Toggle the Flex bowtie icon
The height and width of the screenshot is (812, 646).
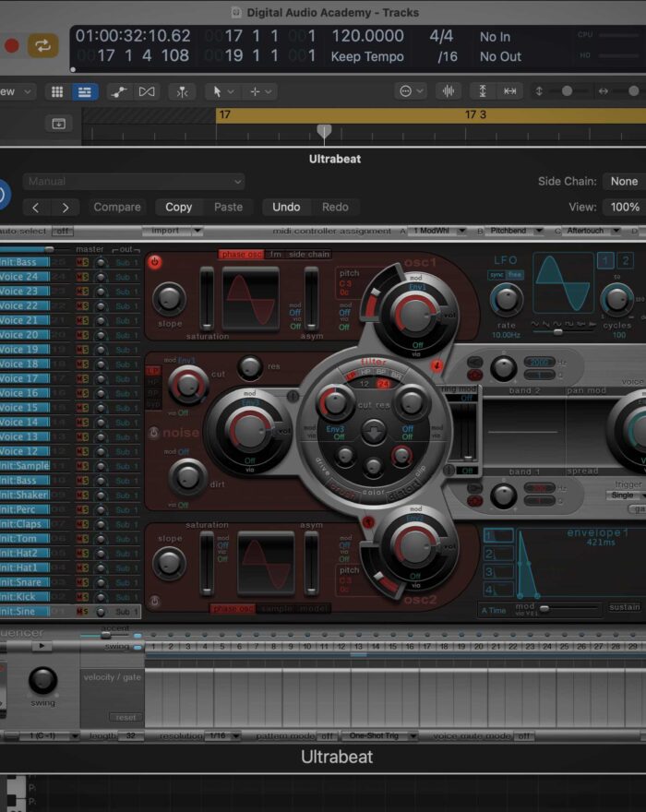coord(147,91)
